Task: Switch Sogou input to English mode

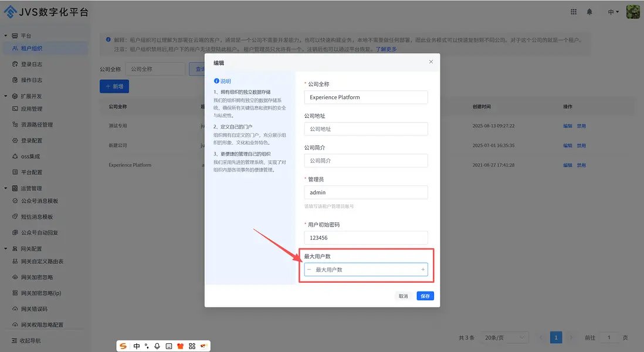Action: pos(137,346)
